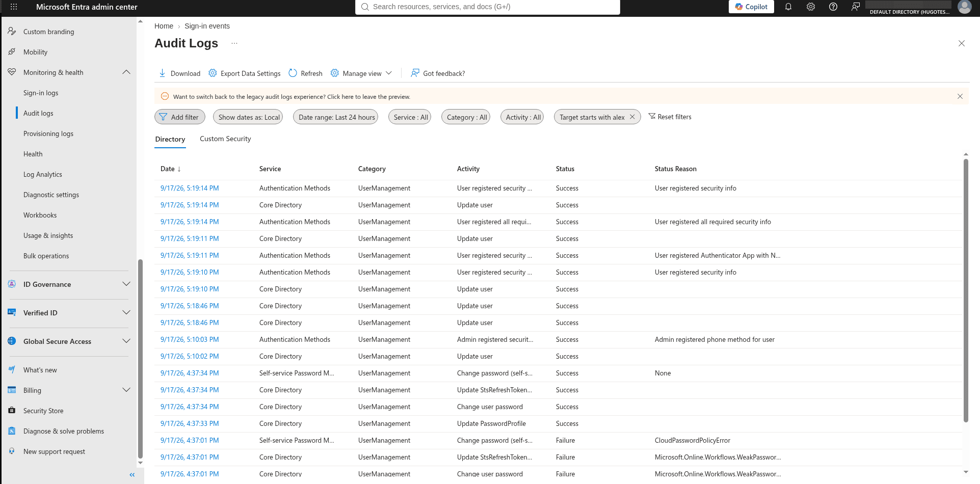Click the Add filter button

pyautogui.click(x=179, y=117)
